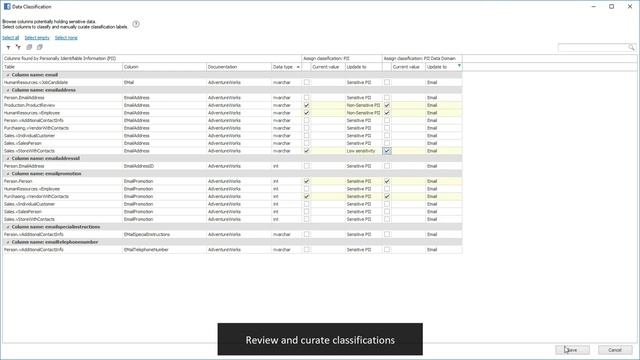Click the Data Classification app icon in title bar

pyautogui.click(x=7, y=7)
